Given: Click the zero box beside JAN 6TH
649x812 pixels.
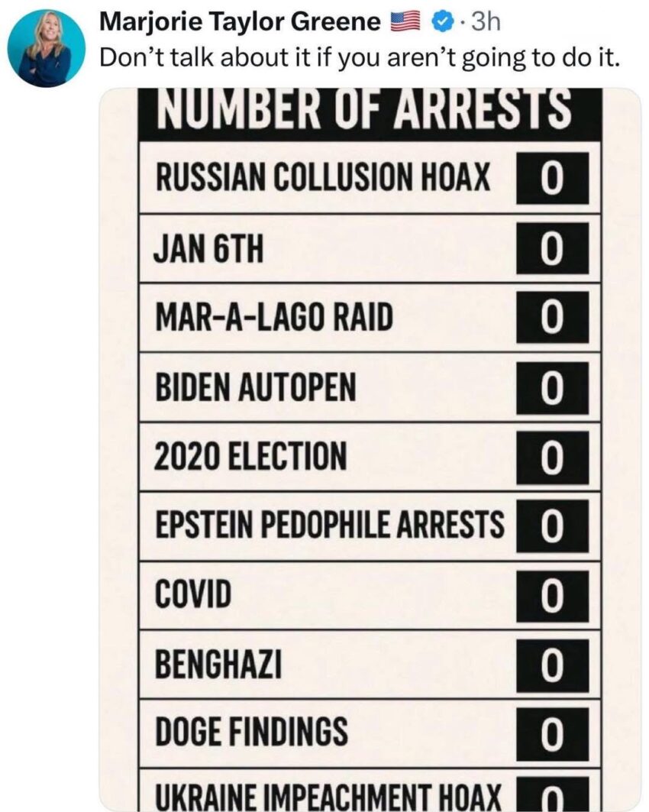Looking at the screenshot, I should pos(552,248).
